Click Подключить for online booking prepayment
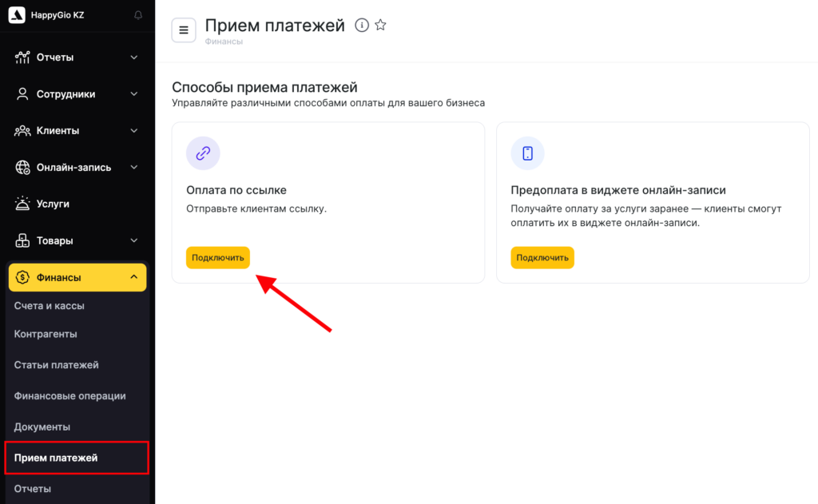The width and height of the screenshot is (818, 504). pos(542,258)
